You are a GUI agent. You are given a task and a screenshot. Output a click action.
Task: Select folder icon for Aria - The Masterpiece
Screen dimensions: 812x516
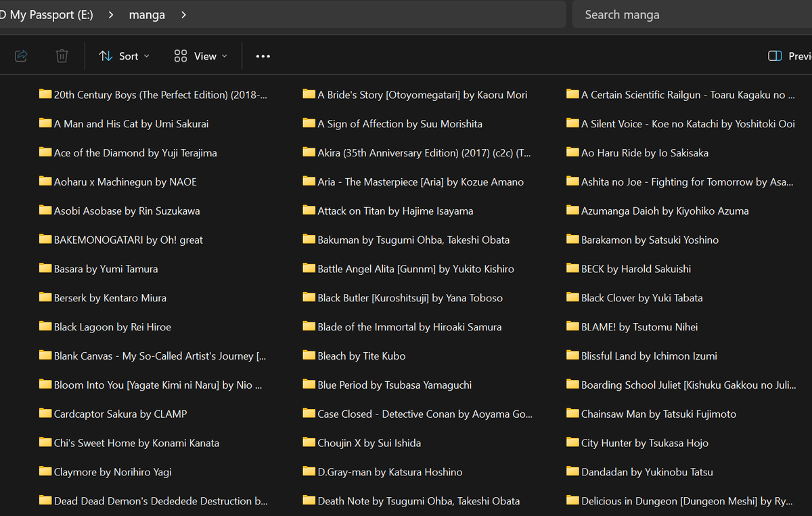click(x=309, y=181)
